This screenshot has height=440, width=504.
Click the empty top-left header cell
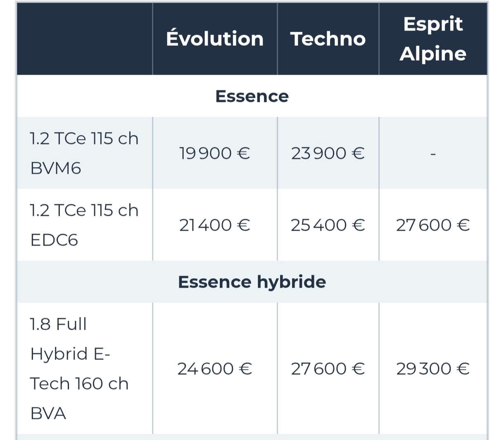pyautogui.click(x=85, y=39)
